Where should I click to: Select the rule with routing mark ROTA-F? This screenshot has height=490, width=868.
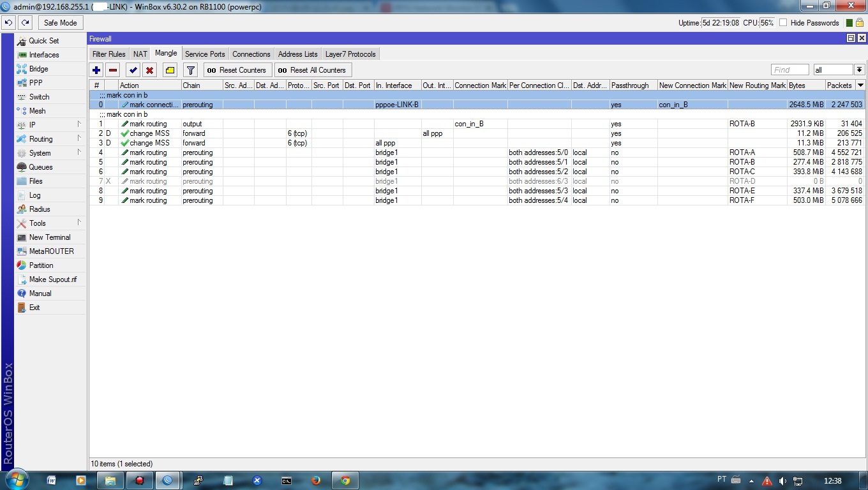tap(477, 200)
